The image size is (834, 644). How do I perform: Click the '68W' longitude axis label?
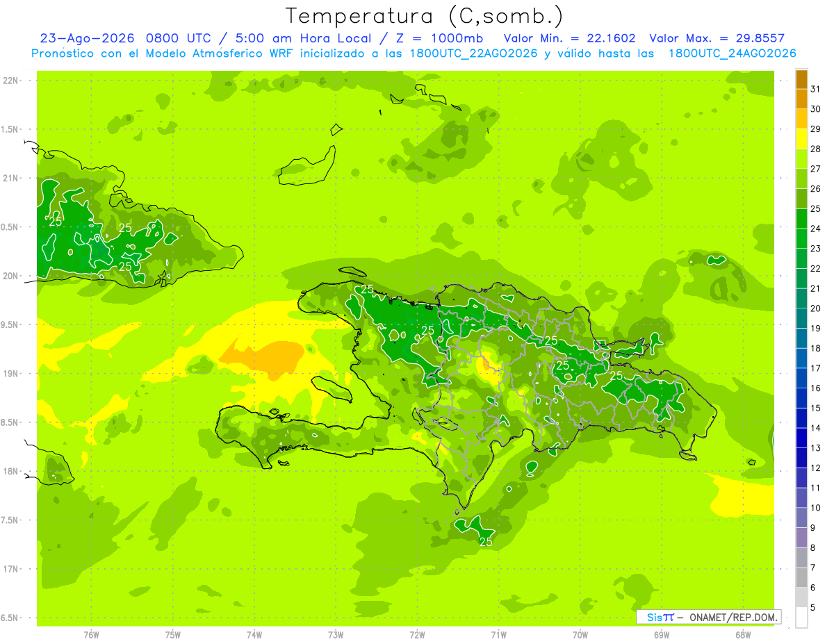743,636
